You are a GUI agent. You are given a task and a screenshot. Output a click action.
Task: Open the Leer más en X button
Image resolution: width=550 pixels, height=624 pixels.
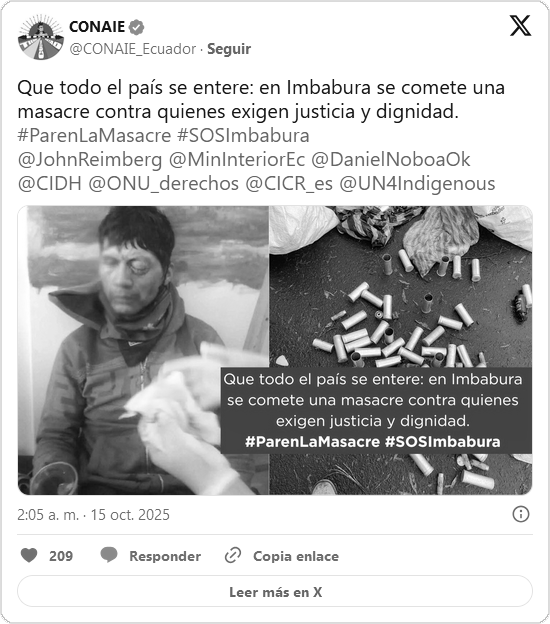275,591
